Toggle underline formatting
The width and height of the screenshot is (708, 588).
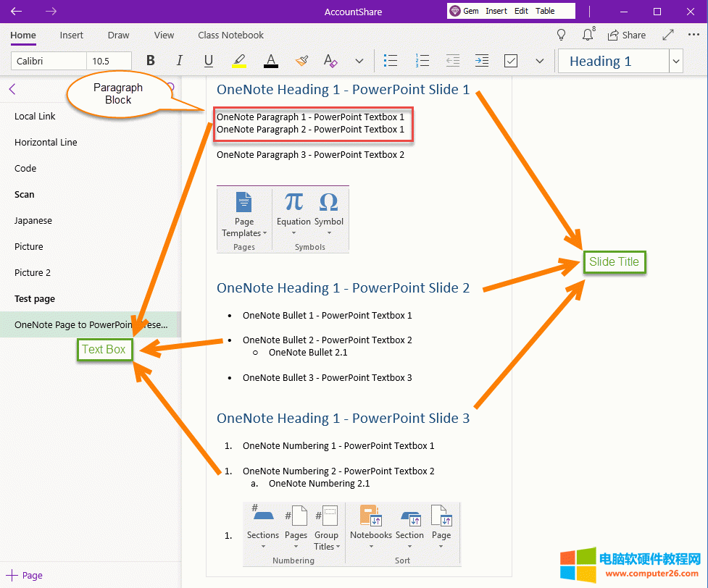[209, 61]
